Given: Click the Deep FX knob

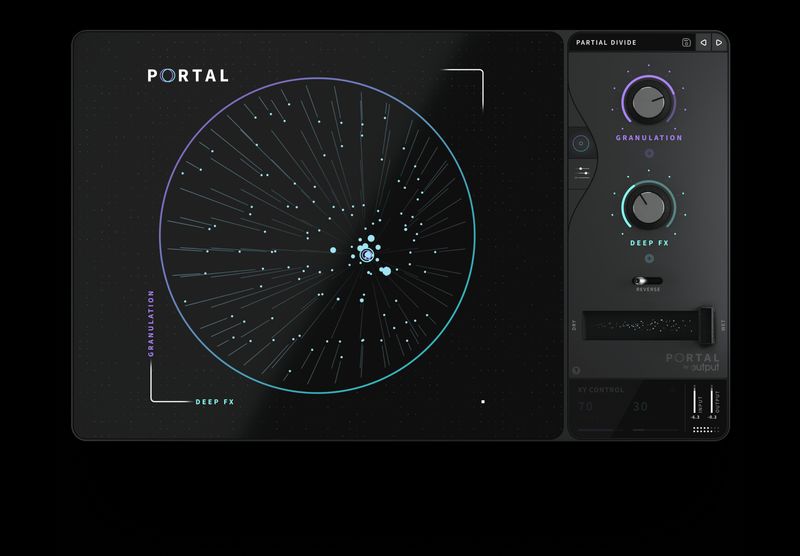Looking at the screenshot, I should click(x=648, y=207).
